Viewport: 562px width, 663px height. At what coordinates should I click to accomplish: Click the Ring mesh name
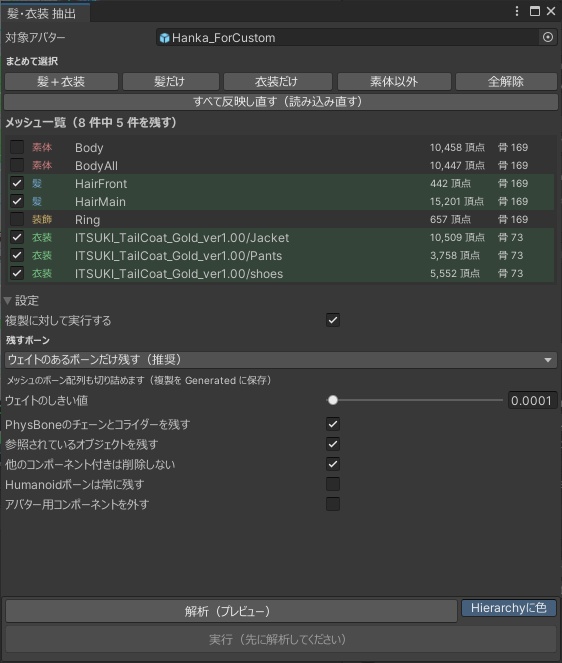88,220
